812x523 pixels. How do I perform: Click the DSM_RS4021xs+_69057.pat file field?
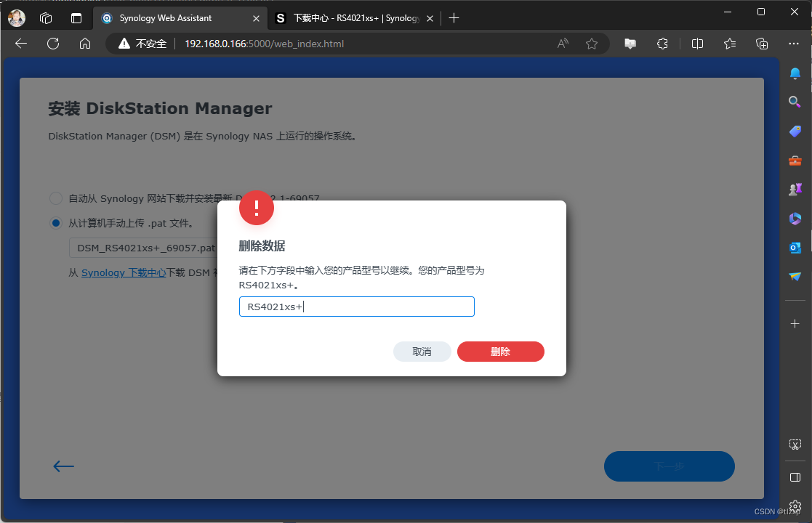pyautogui.click(x=143, y=248)
